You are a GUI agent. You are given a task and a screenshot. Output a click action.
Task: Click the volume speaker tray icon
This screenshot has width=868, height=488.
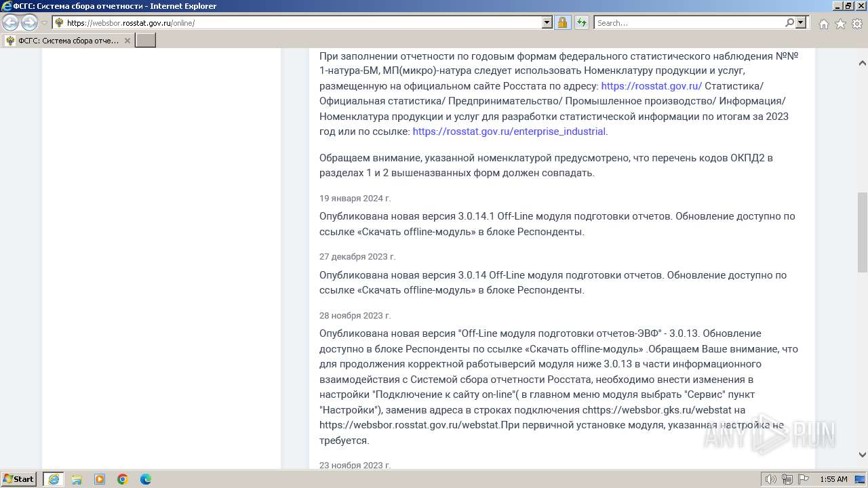tap(771, 479)
